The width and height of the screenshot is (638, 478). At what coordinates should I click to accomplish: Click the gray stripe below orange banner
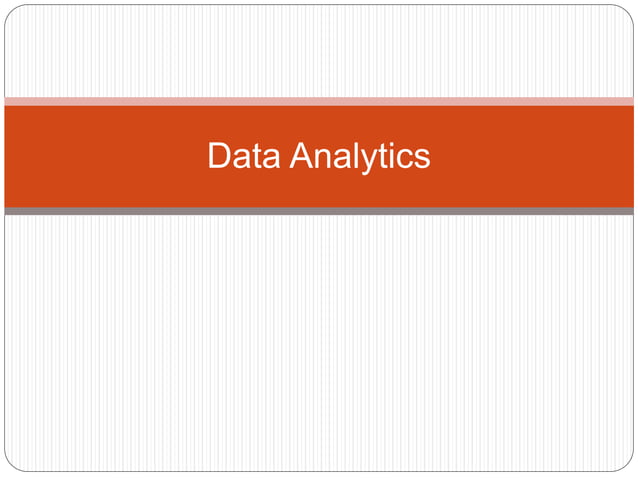319,211
